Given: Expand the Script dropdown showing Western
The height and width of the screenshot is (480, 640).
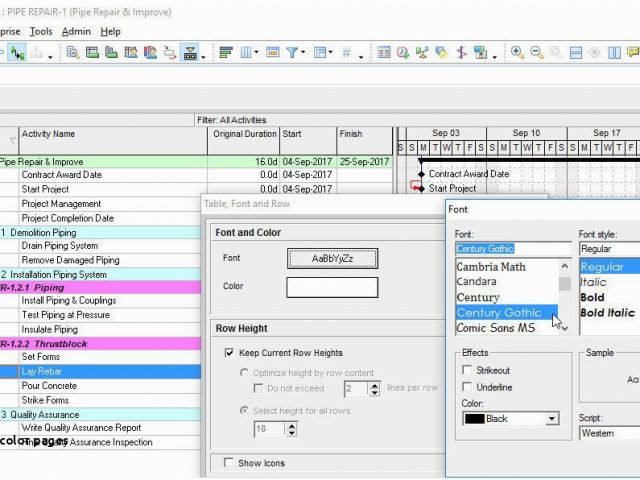Looking at the screenshot, I should 609,433.
